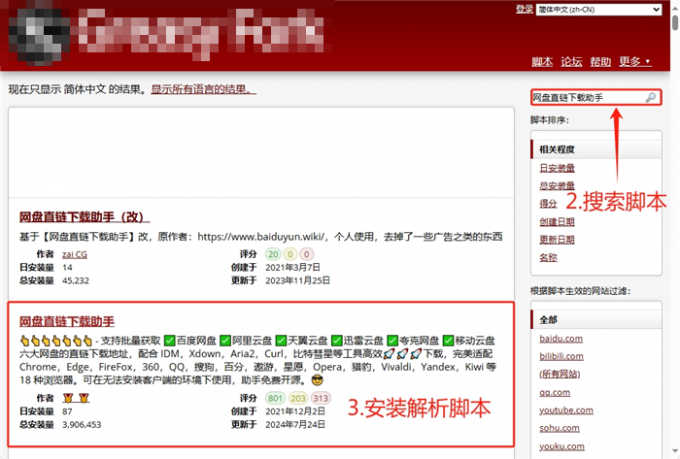The image size is (680, 459).
Task: Open the language dropdown 简体中文 (zh-CN)
Action: 599,10
